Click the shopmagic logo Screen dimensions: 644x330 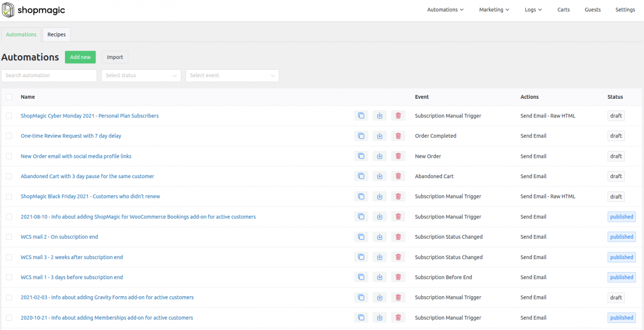coord(34,10)
